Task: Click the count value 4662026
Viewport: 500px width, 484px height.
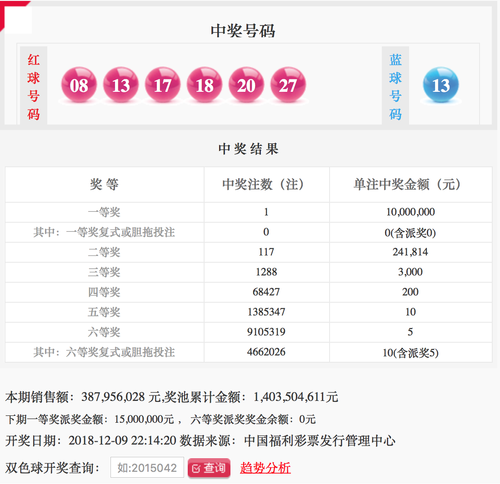Action: click(x=266, y=352)
